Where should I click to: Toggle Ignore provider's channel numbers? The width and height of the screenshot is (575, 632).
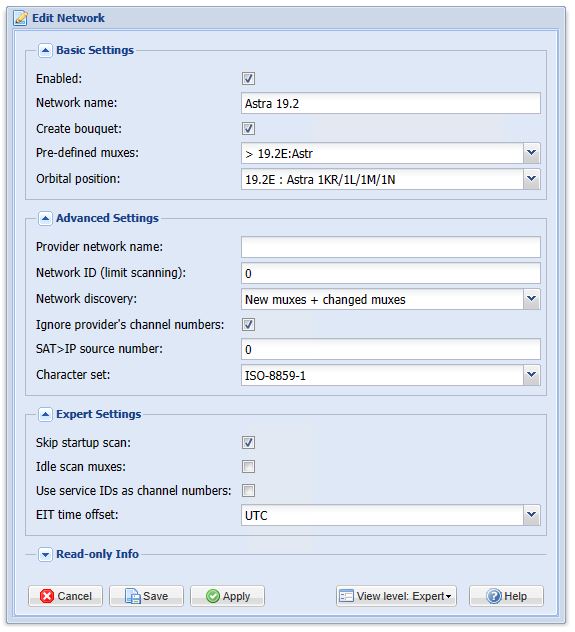[x=248, y=325]
